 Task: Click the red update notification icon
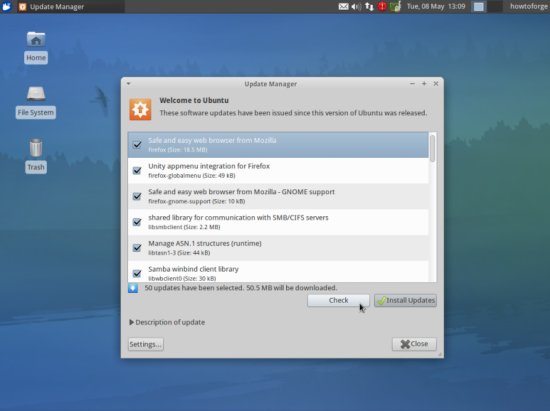382,6
